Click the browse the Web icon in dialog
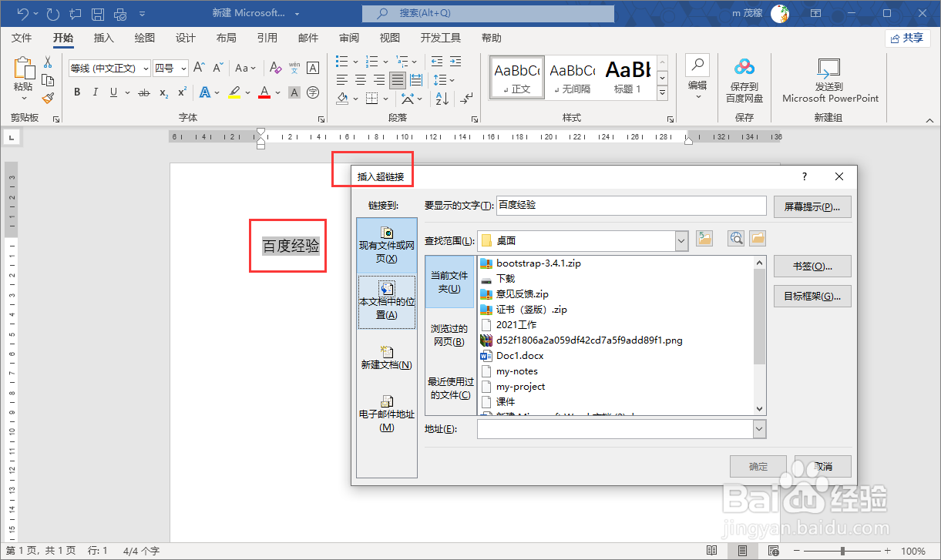Viewport: 941px width, 560px height. [736, 239]
